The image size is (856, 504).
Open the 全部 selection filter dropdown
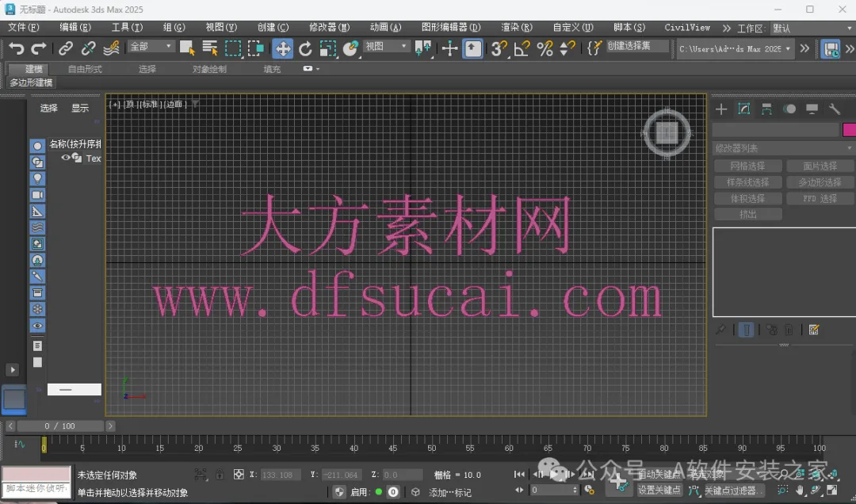tap(151, 47)
